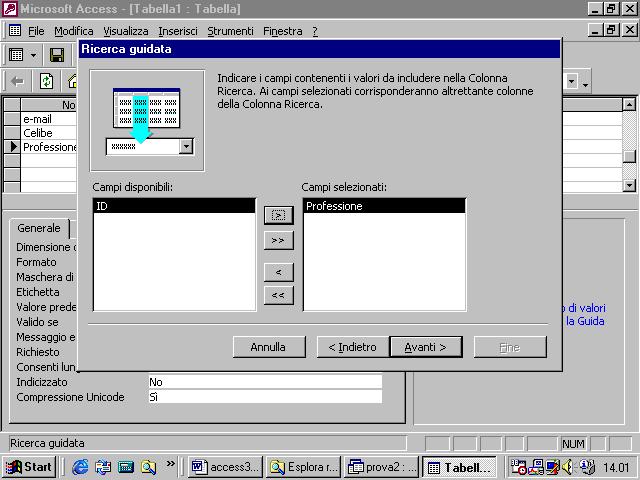Click the table design scrollbar down arrow

[x=629, y=185]
